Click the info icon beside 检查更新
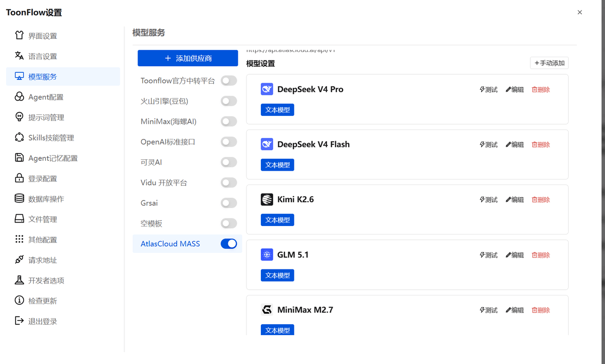Viewport: 605px width, 364px height. [19, 300]
